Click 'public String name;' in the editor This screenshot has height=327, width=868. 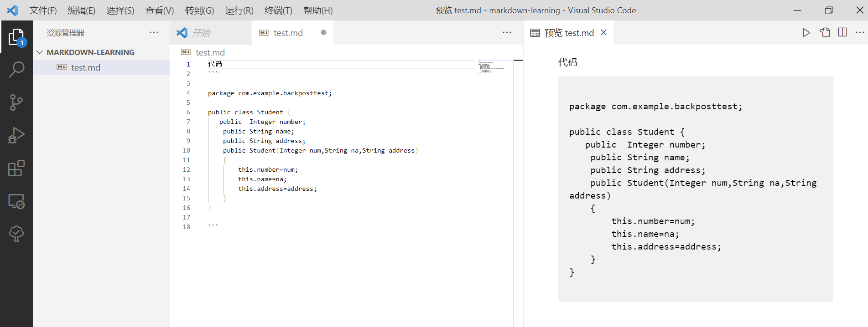tap(259, 131)
